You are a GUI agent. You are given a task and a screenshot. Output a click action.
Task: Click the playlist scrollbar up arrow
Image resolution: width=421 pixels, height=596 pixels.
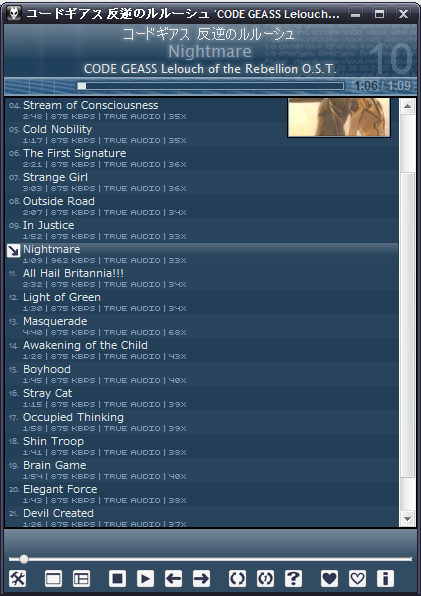[x=407, y=106]
